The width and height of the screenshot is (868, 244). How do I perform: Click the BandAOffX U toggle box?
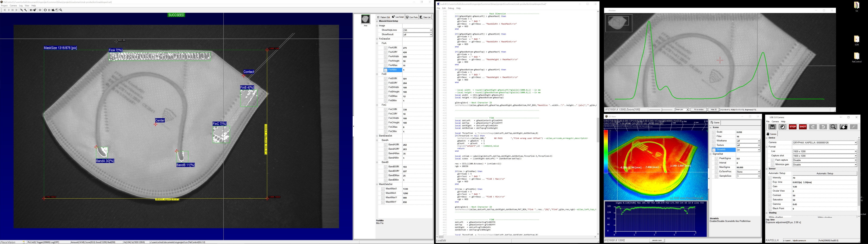(385, 145)
